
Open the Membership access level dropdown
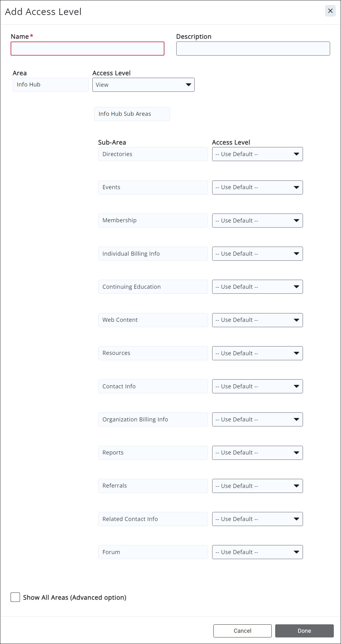tap(257, 220)
